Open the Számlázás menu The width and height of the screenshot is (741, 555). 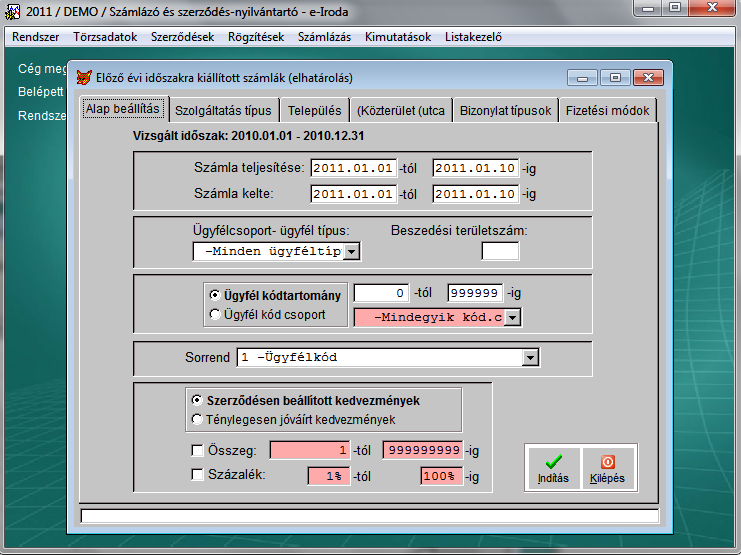pyautogui.click(x=324, y=37)
